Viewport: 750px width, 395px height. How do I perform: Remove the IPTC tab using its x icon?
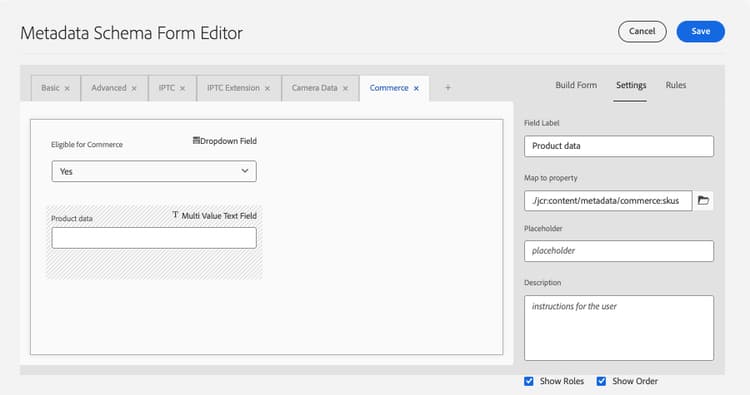pos(182,88)
